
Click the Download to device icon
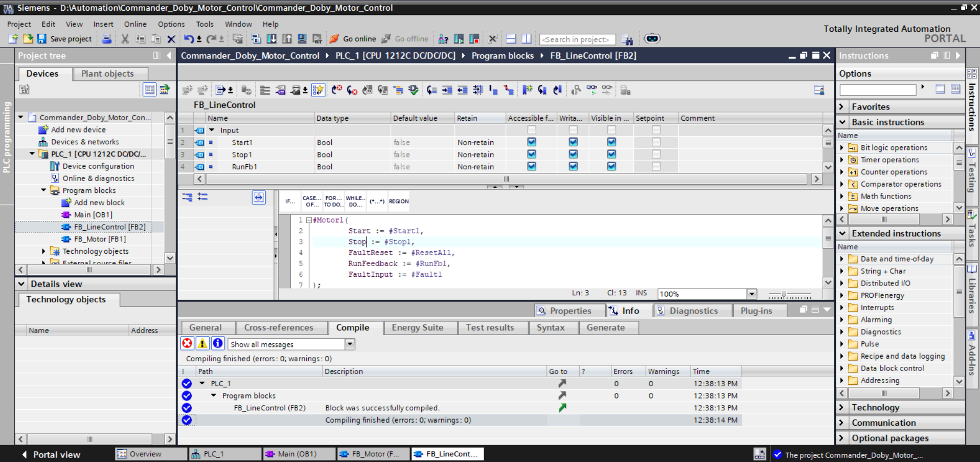click(271, 39)
